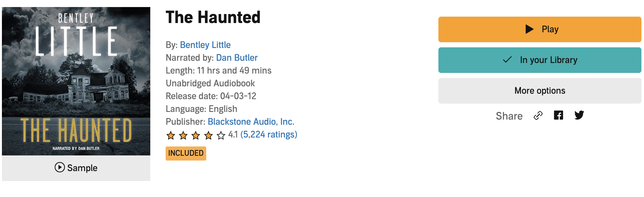The width and height of the screenshot is (644, 197).
Task: Click the third filled rating star
Action: (196, 136)
